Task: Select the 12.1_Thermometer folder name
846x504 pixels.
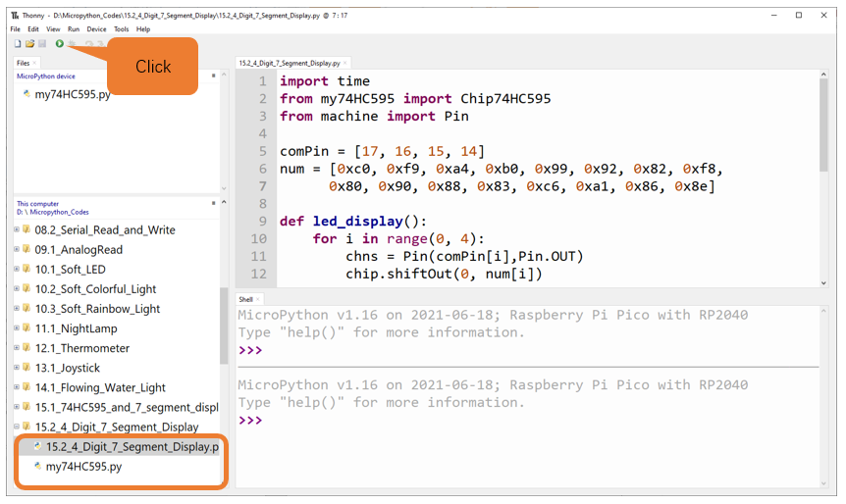Action: point(82,348)
